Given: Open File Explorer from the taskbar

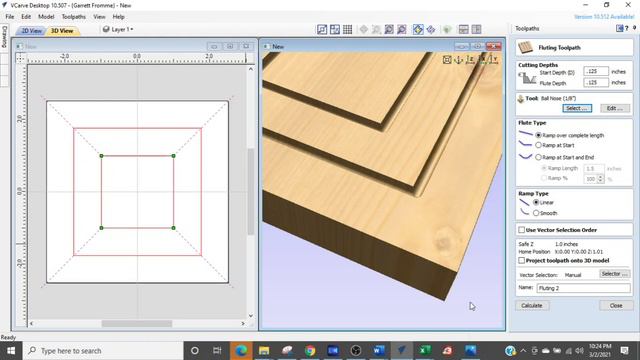Looking at the screenshot, I should [264, 350].
